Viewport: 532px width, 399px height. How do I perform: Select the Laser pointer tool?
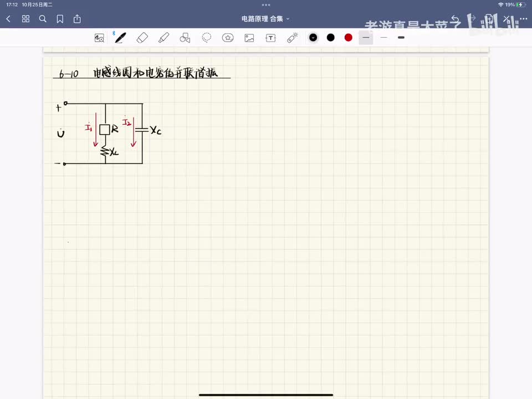tap(293, 38)
